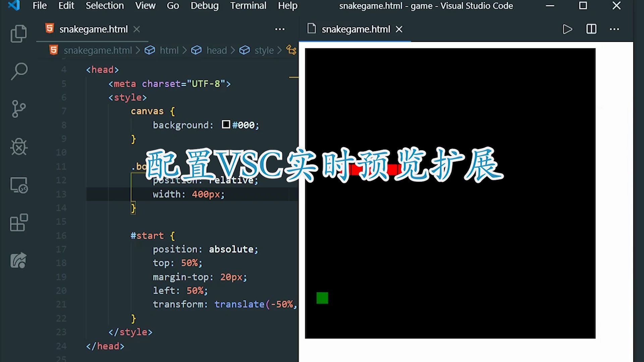This screenshot has width=644, height=362.
Task: Select the Terminal menu item
Action: [248, 6]
